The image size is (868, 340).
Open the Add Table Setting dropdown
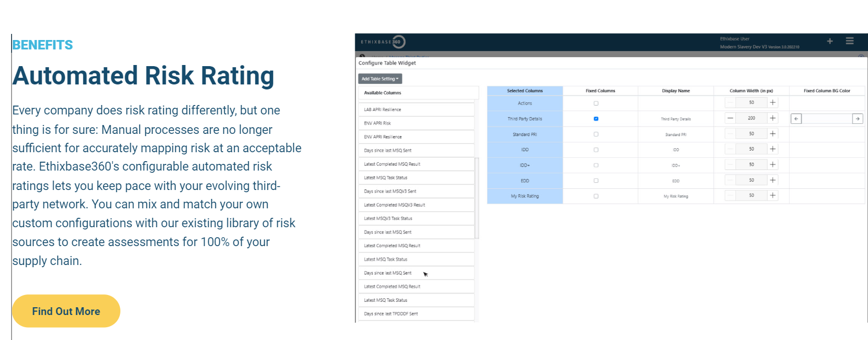pyautogui.click(x=380, y=79)
